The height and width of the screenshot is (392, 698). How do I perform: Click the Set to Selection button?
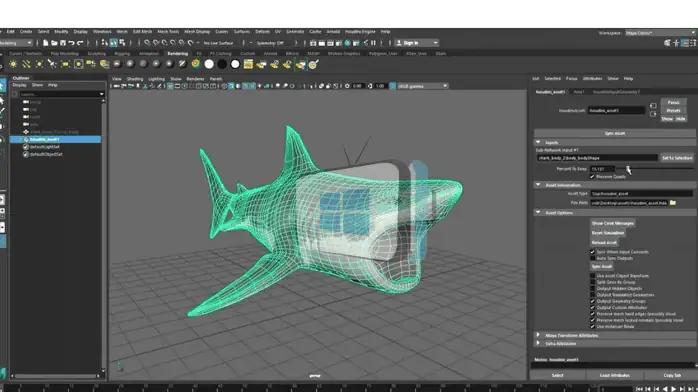coord(677,158)
